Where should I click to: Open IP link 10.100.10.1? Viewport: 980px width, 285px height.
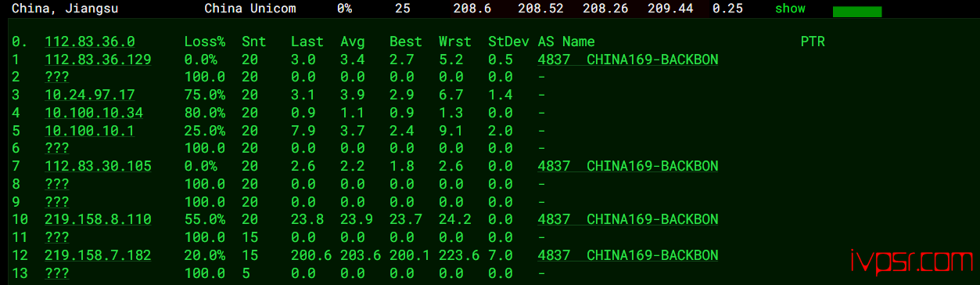(x=90, y=131)
